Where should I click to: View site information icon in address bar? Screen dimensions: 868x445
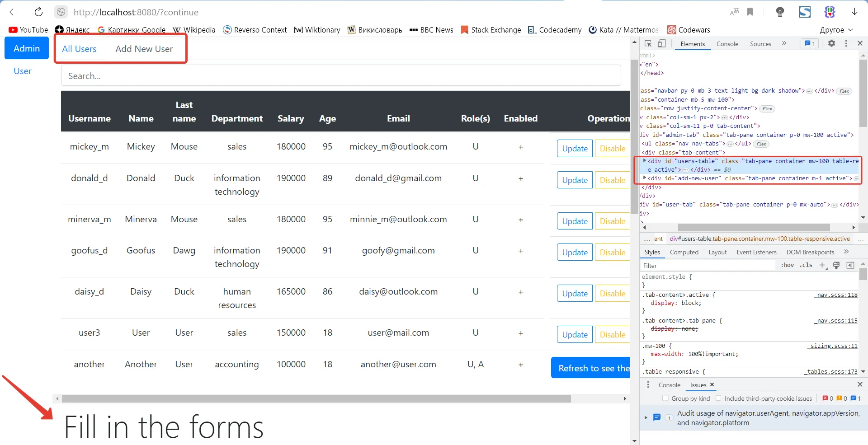[61, 12]
